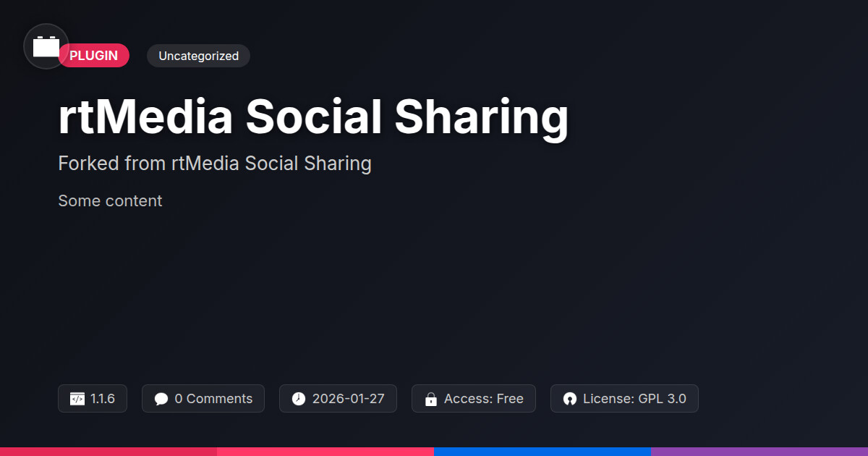This screenshot has height=456, width=868.
Task: Click the 2026-01-27 date text
Action: pyautogui.click(x=348, y=399)
